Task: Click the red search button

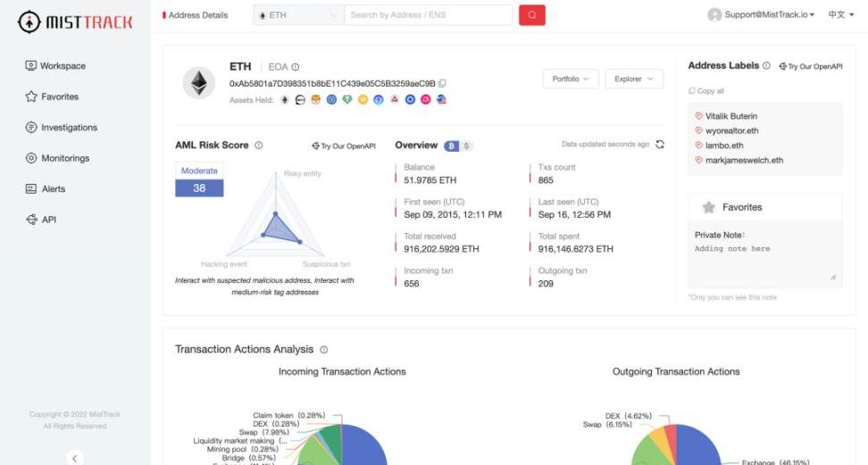Action: coord(531,15)
